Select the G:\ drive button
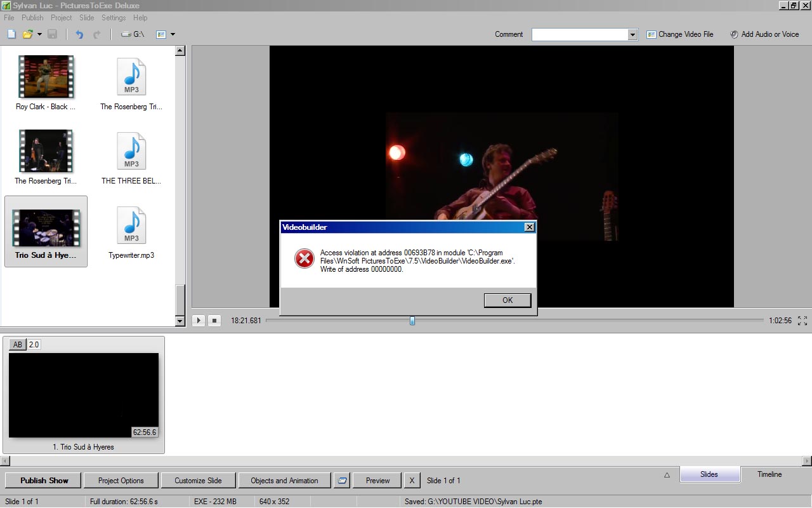 coord(133,34)
